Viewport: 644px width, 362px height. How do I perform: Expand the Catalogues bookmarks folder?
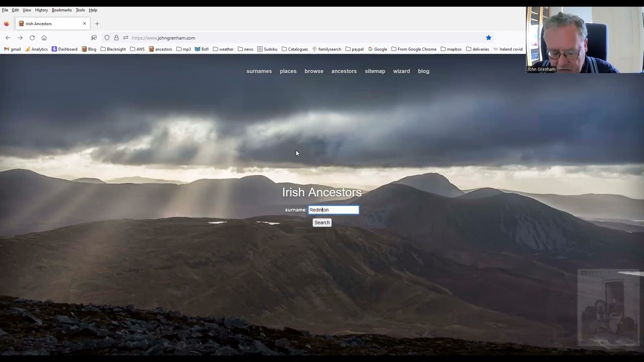(295, 49)
